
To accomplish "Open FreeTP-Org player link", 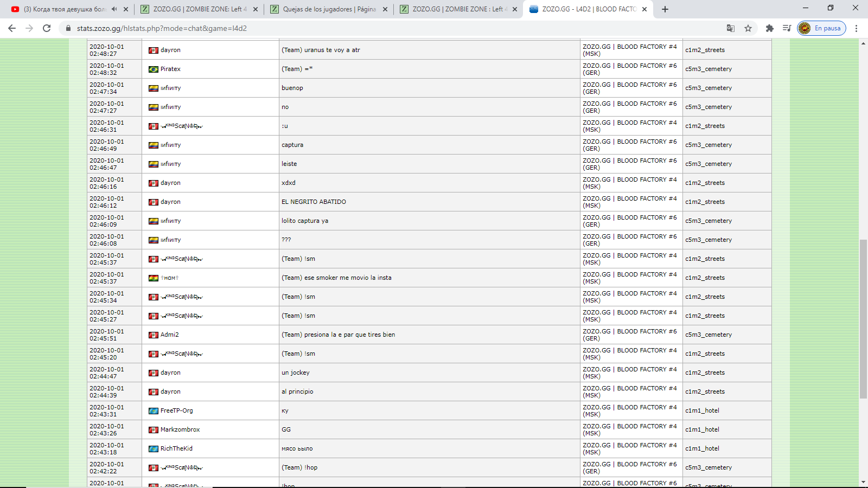I will pos(176,410).
